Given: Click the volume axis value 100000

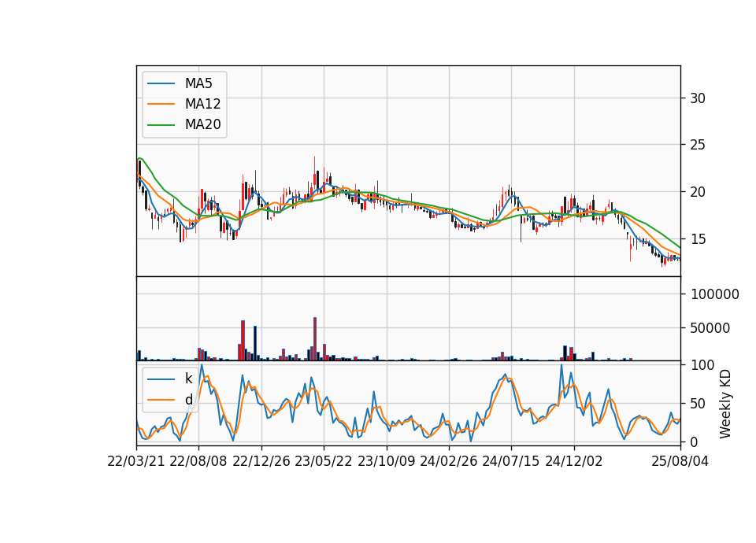Looking at the screenshot, I should (x=714, y=294).
